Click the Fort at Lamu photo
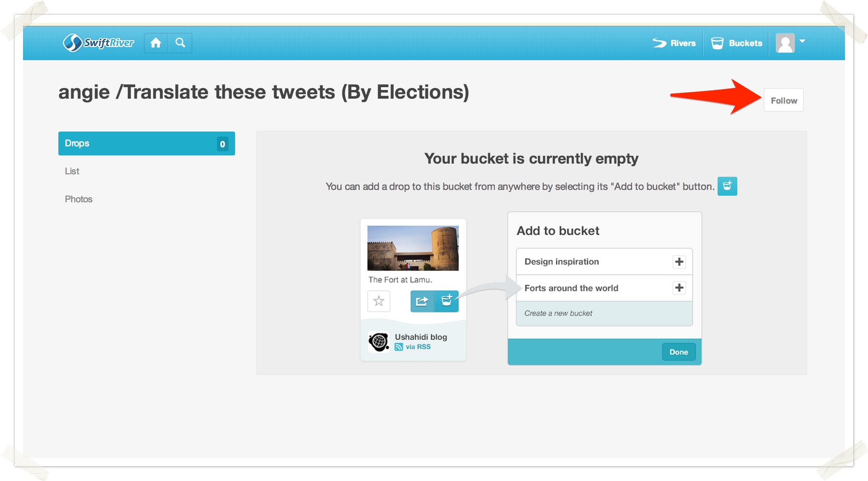Image resolution: width=868 pixels, height=481 pixels. [413, 248]
